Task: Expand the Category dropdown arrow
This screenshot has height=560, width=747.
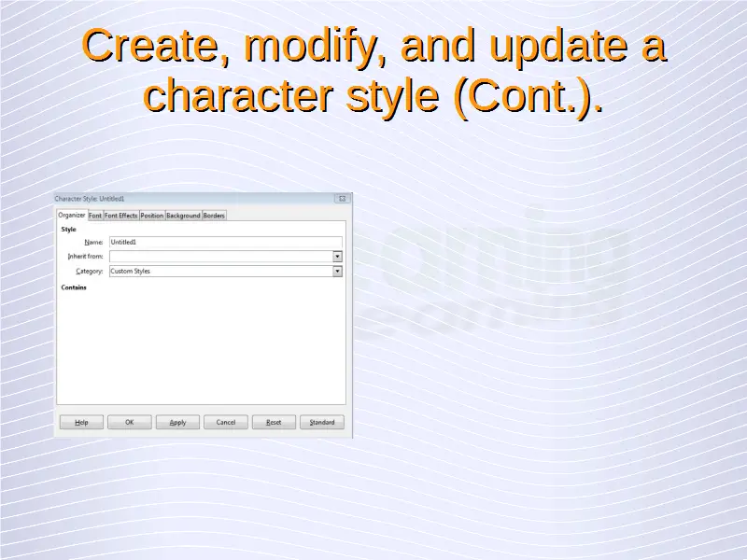Action: [x=337, y=272]
